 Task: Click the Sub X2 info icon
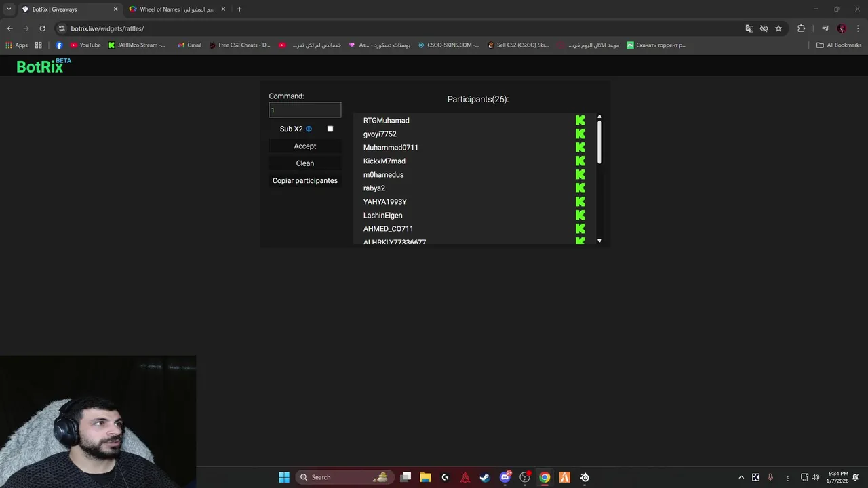(309, 129)
